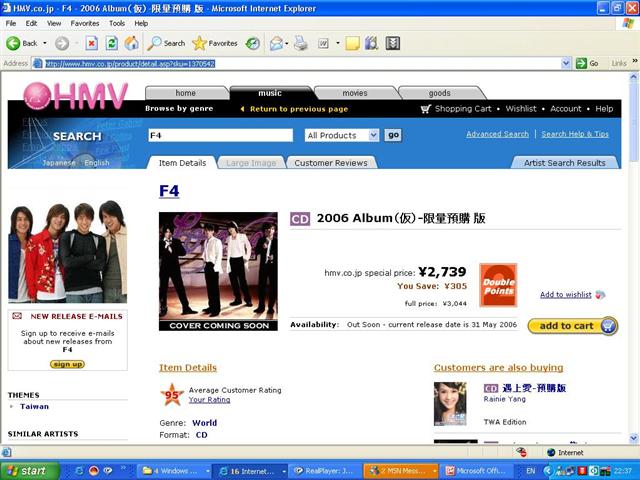640x480 pixels.
Task: Open the View menu
Action: [x=54, y=23]
